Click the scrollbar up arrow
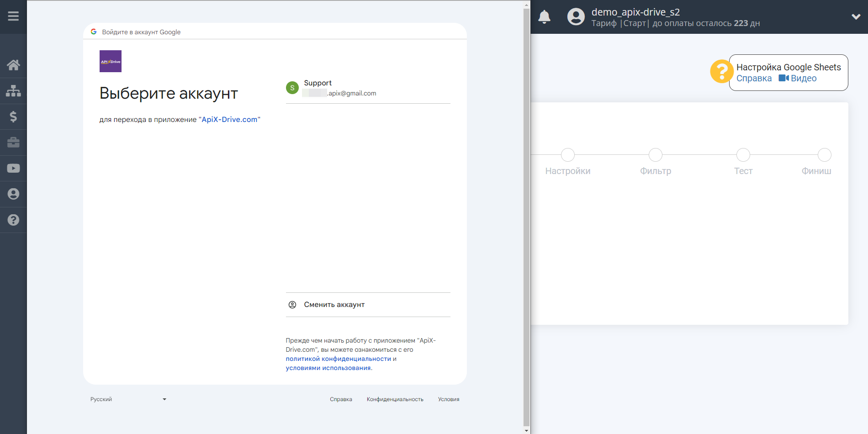The height and width of the screenshot is (434, 868). (526, 5)
